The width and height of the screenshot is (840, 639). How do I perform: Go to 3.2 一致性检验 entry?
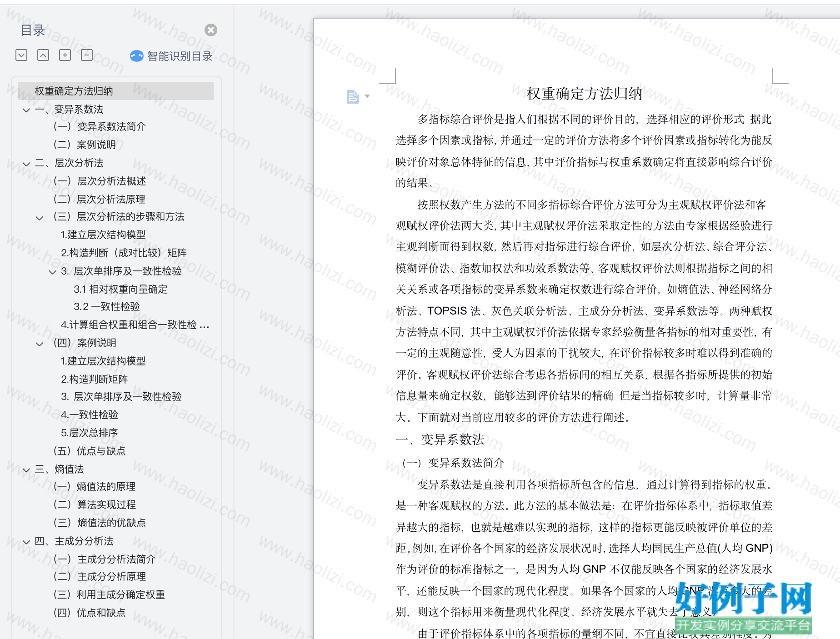(107, 306)
